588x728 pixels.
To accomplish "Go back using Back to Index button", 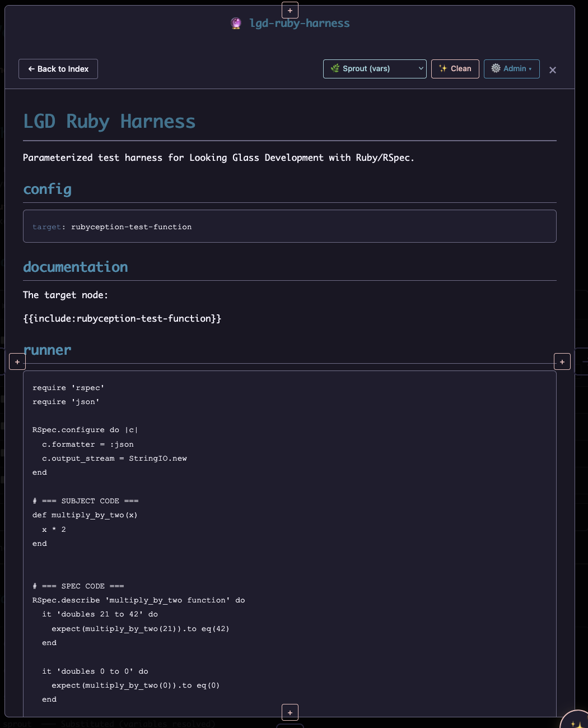I will 58,69.
